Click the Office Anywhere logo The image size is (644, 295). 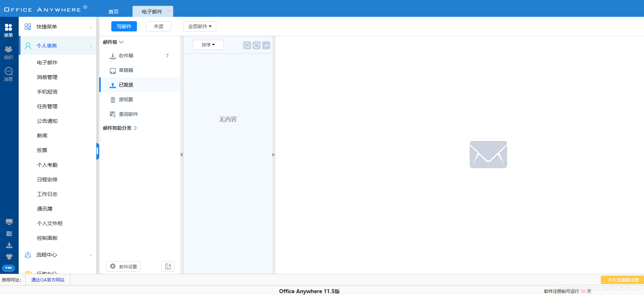(46, 9)
